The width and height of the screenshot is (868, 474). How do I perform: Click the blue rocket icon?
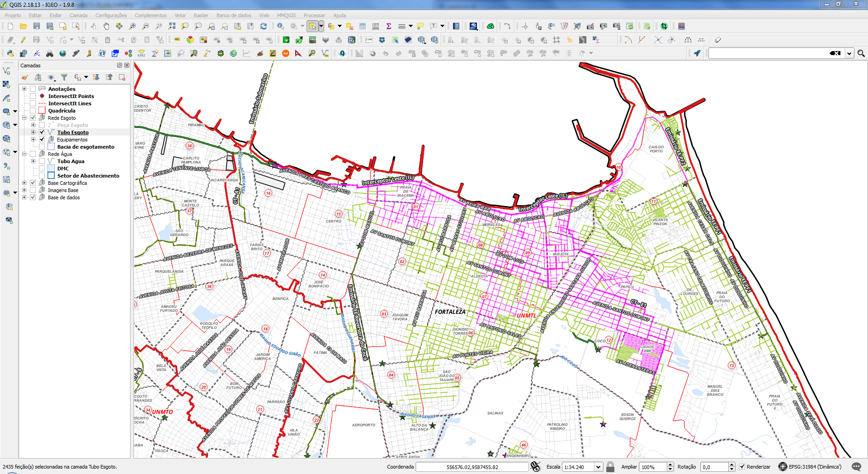point(697,53)
